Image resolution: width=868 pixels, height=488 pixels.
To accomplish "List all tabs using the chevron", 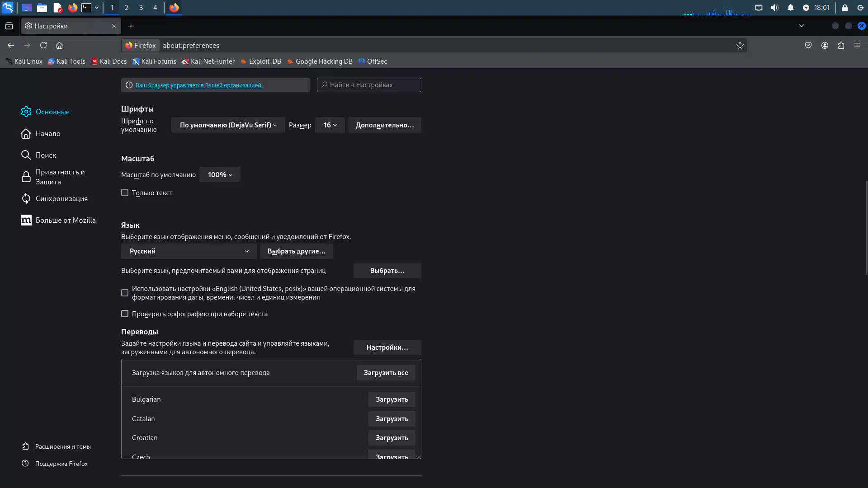I will pyautogui.click(x=802, y=26).
